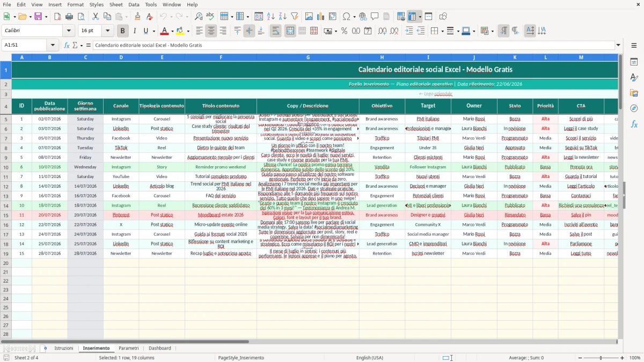Click the Draw Shapes icon
This screenshot has height=362, width=644.
coord(443,17)
